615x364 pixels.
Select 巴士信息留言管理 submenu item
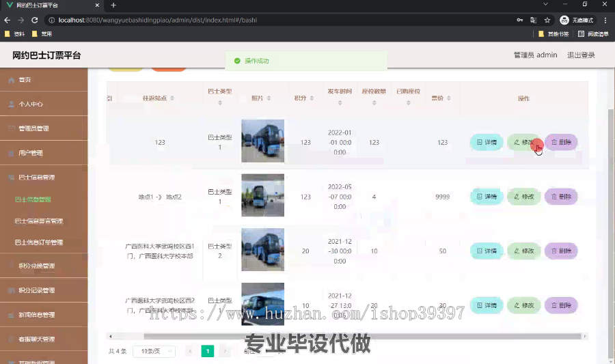click(x=39, y=221)
